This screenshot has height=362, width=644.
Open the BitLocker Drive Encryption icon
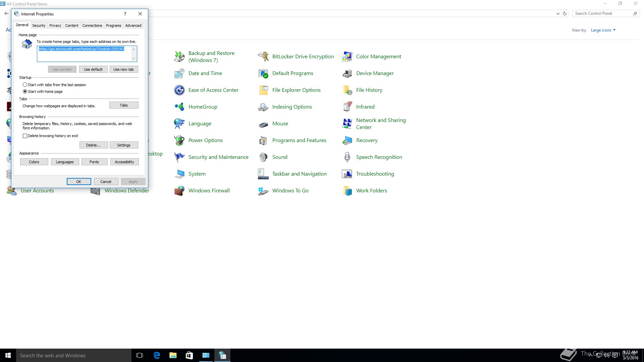pos(263,57)
